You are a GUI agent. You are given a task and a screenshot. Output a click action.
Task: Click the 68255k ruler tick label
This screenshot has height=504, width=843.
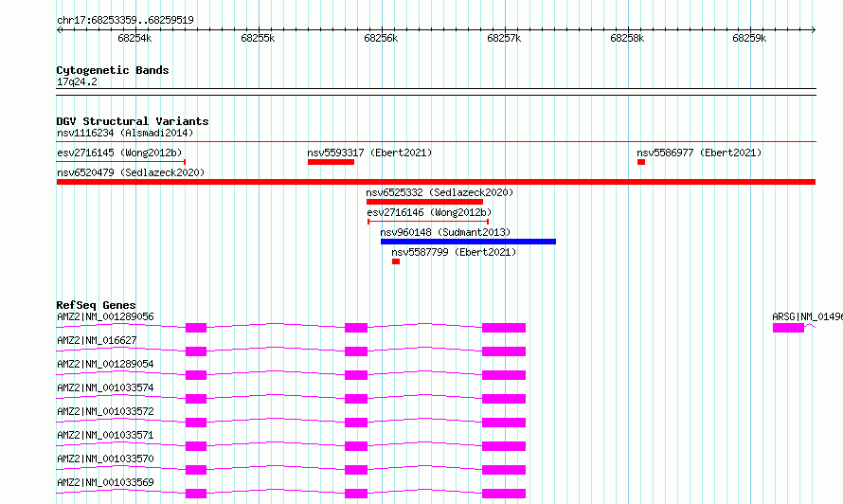click(258, 38)
